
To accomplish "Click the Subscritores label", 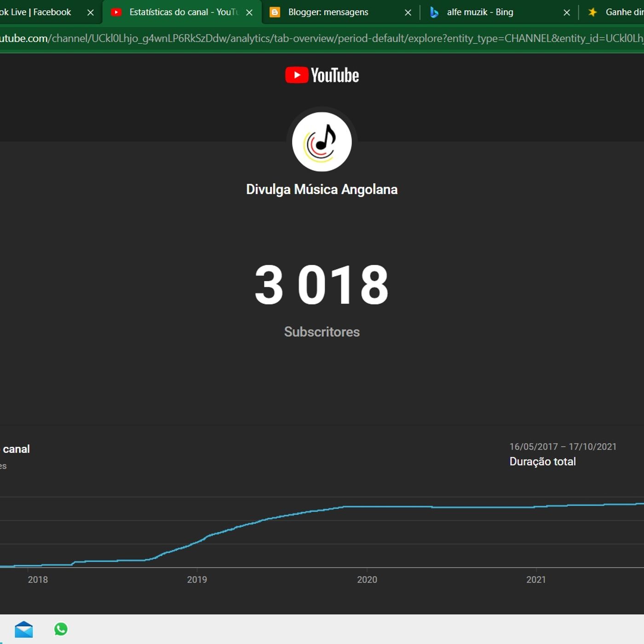I will pyautogui.click(x=322, y=332).
